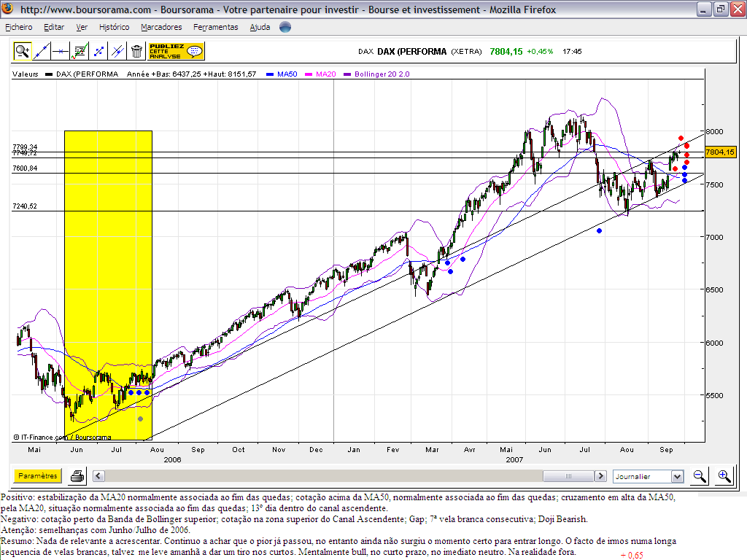Select the segment line drawing tool
Image resolution: width=747 pixels, height=560 pixels.
pos(98,51)
